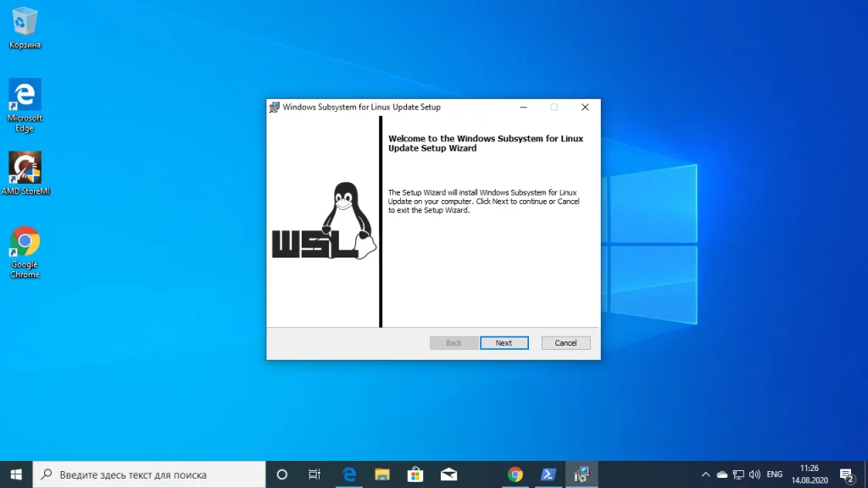The image size is (868, 488).
Task: Click the taskbar search box
Action: [x=149, y=474]
